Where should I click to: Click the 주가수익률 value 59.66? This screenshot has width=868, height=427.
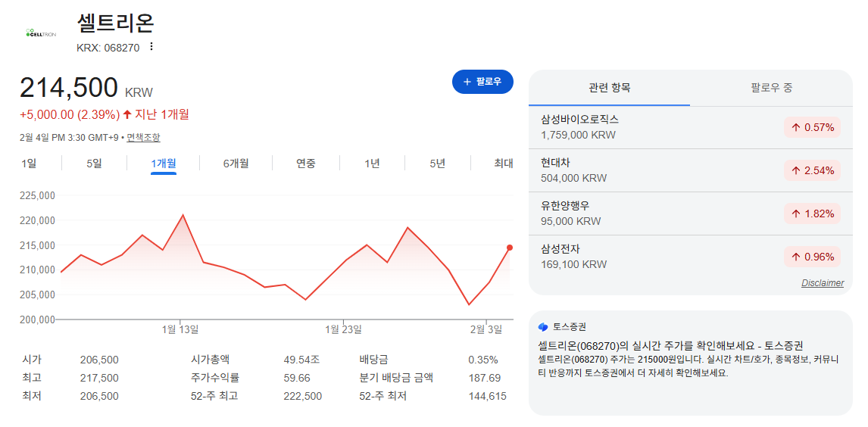pos(297,379)
